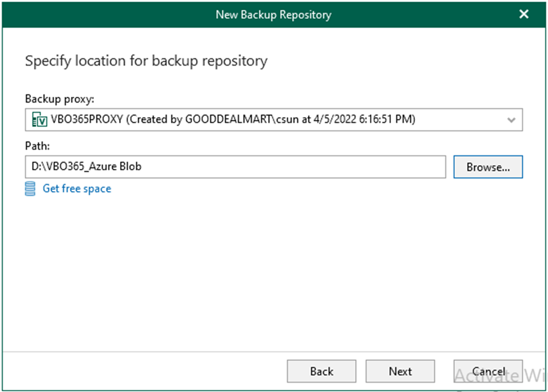This screenshot has height=392, width=548.
Task: Proceed by clicking Next
Action: point(400,372)
